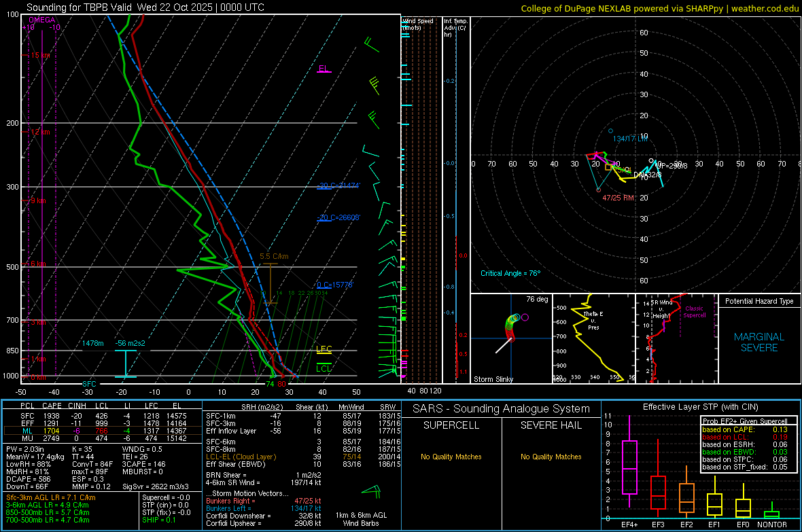Screen dimensions: 802x532
Task: Click the 'Inf. Temp. Adv.' panel header
Action: pyautogui.click(x=455, y=28)
